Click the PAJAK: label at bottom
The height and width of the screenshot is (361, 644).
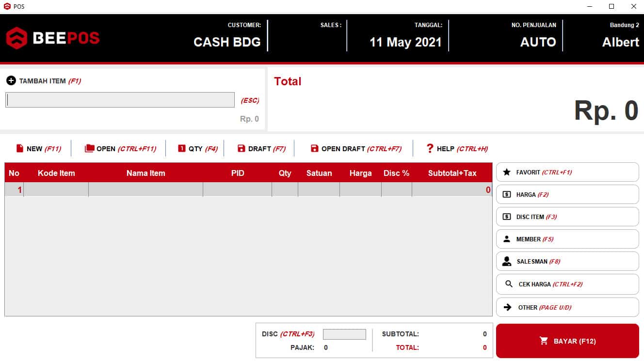pyautogui.click(x=302, y=347)
